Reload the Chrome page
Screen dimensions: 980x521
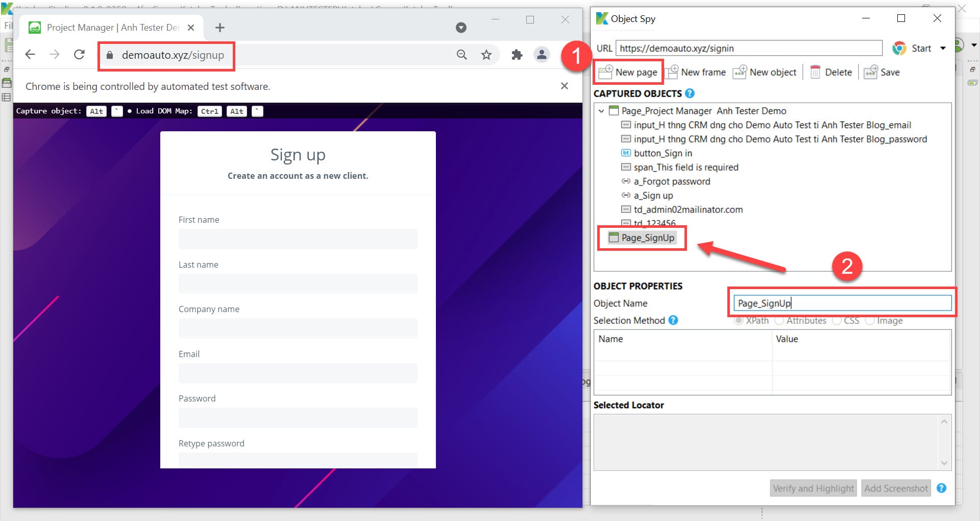pyautogui.click(x=79, y=55)
